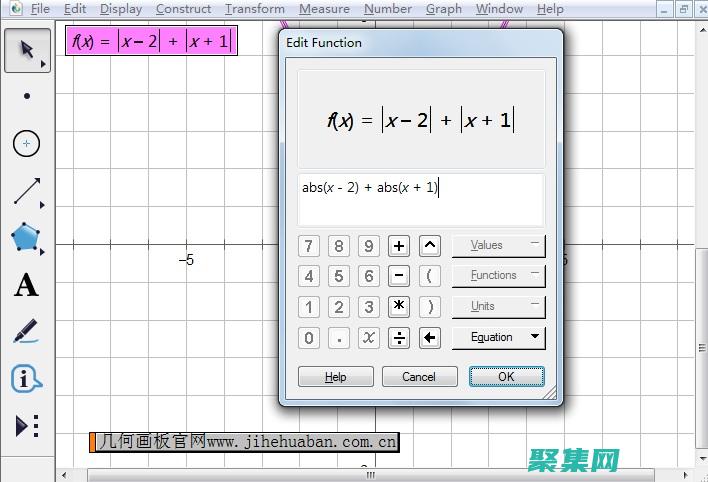Select the Marker pen tool

27,332
